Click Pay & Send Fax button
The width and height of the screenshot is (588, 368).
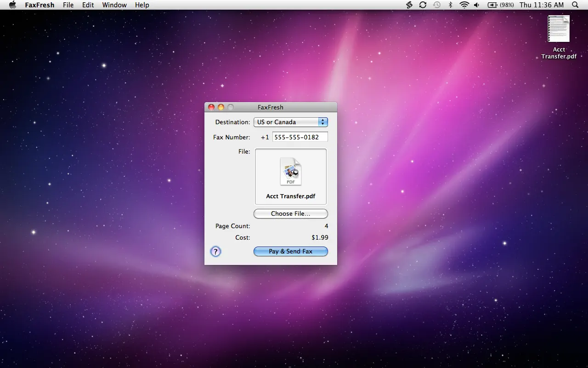coord(291,251)
